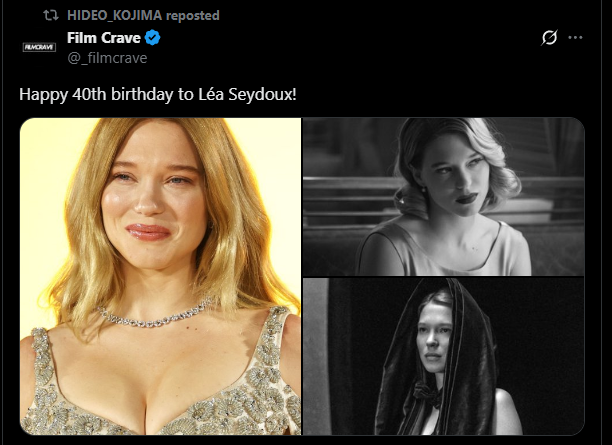This screenshot has width=612, height=445.
Task: Click the word "reposted" in the repost header
Action: (x=193, y=16)
